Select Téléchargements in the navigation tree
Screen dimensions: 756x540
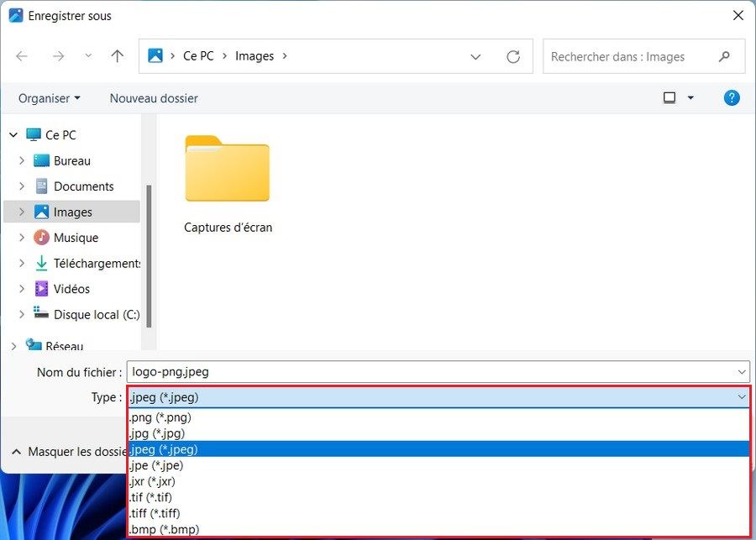[x=97, y=264]
